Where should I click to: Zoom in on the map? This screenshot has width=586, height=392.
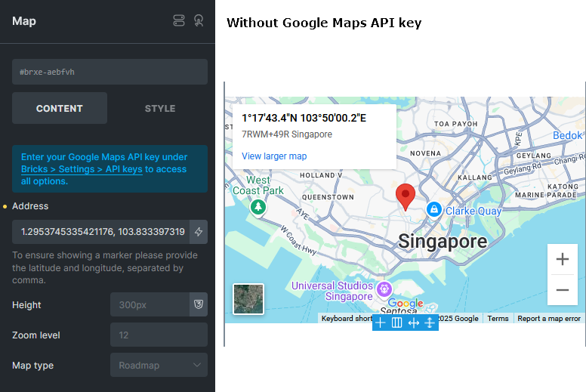pos(563,259)
